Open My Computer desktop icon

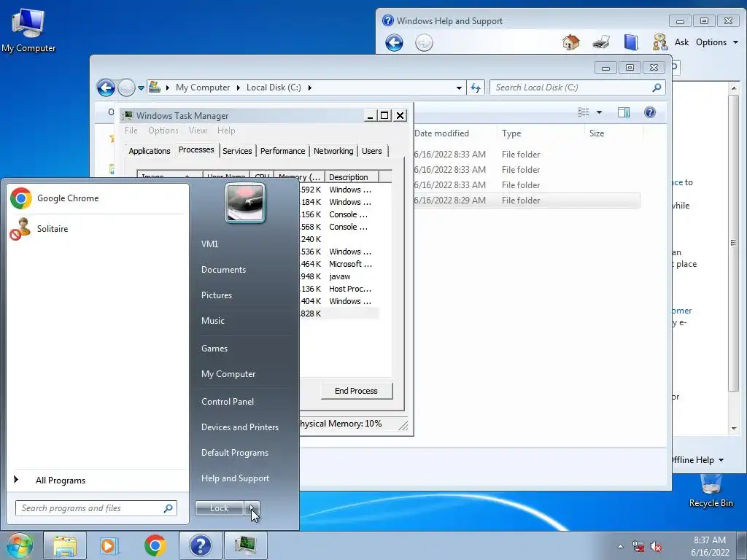coord(28,31)
